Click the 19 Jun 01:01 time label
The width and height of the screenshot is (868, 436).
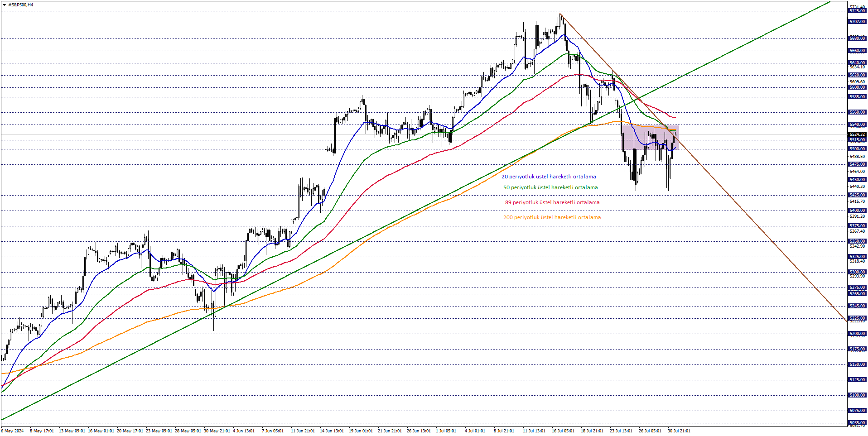click(361, 431)
